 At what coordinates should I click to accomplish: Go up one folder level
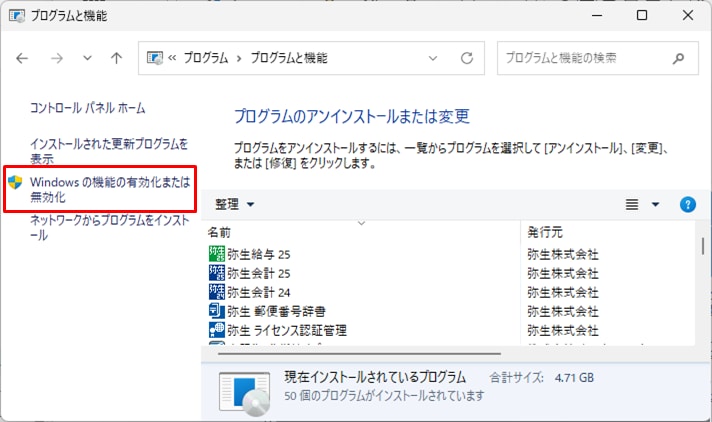(116, 58)
